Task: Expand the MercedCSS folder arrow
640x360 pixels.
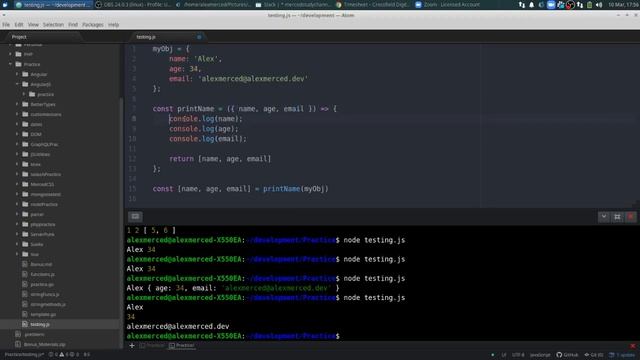Action: pyautogui.click(x=17, y=184)
